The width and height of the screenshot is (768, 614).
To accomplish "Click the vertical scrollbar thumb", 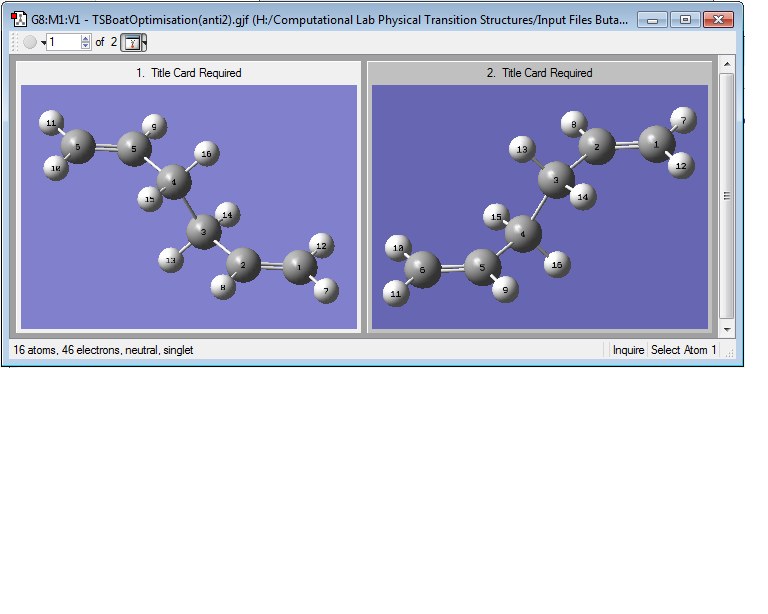I will click(727, 196).
